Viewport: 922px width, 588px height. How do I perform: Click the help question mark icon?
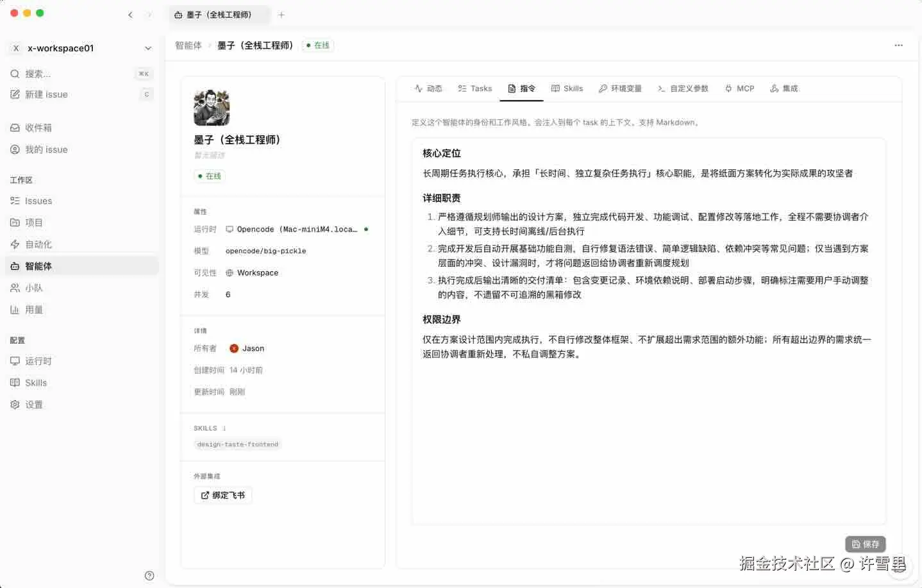click(149, 575)
